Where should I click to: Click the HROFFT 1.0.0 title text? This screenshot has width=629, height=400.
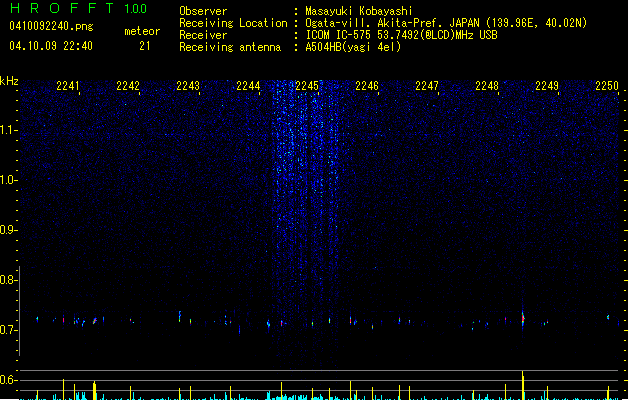tap(78, 8)
